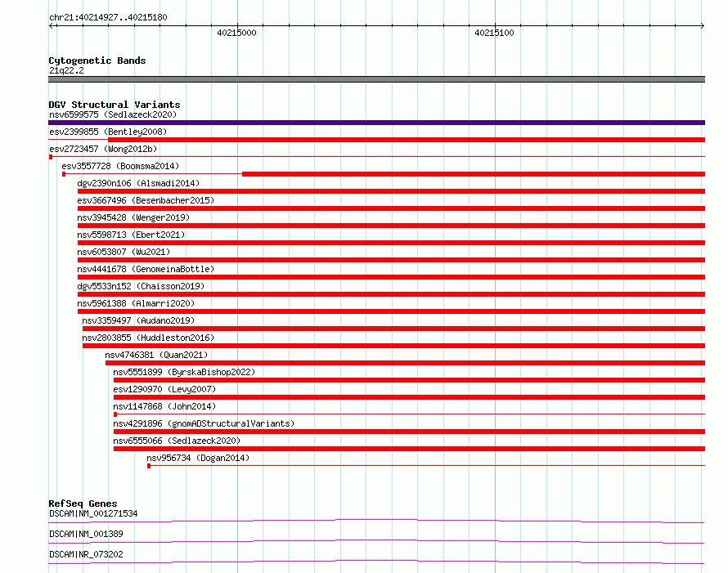Open variant nsv6599575 (Sedlazeck2020)
The height and width of the screenshot is (573, 728).
[x=113, y=114]
